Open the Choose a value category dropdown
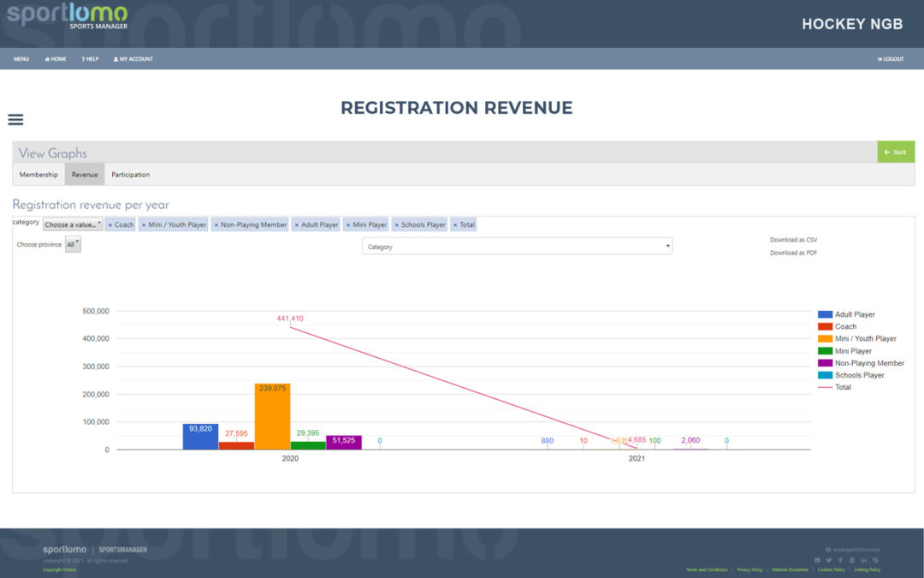 73,223
